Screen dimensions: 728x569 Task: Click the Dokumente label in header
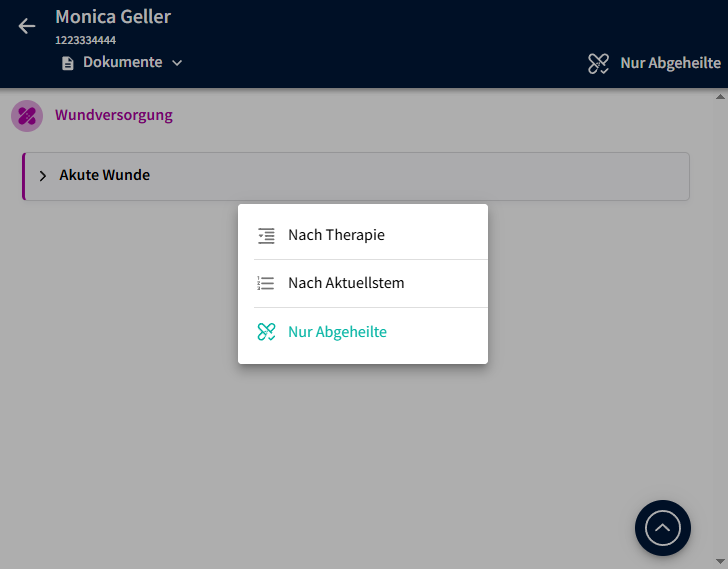(x=122, y=63)
